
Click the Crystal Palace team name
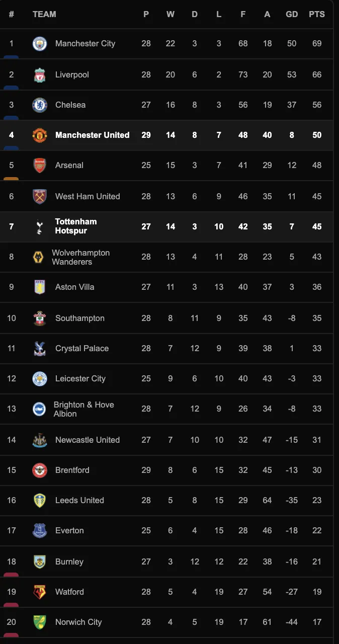(82, 348)
